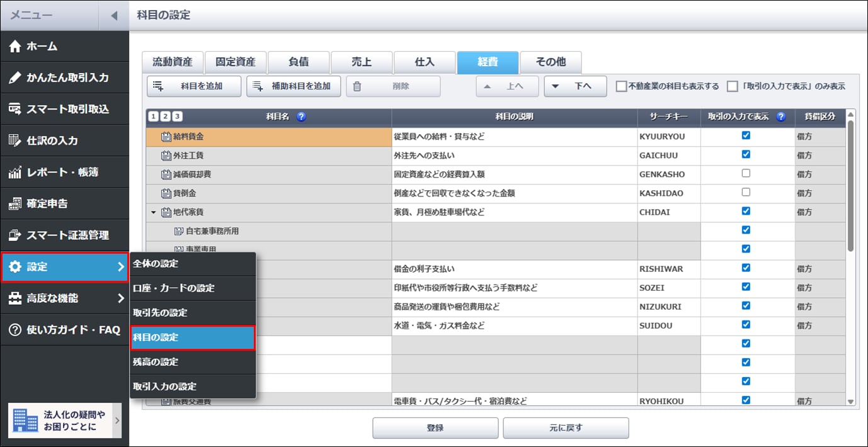The height and width of the screenshot is (447, 868).
Task: Check 取引の入力で表示 for 減価償却費 row
Action: tap(746, 173)
